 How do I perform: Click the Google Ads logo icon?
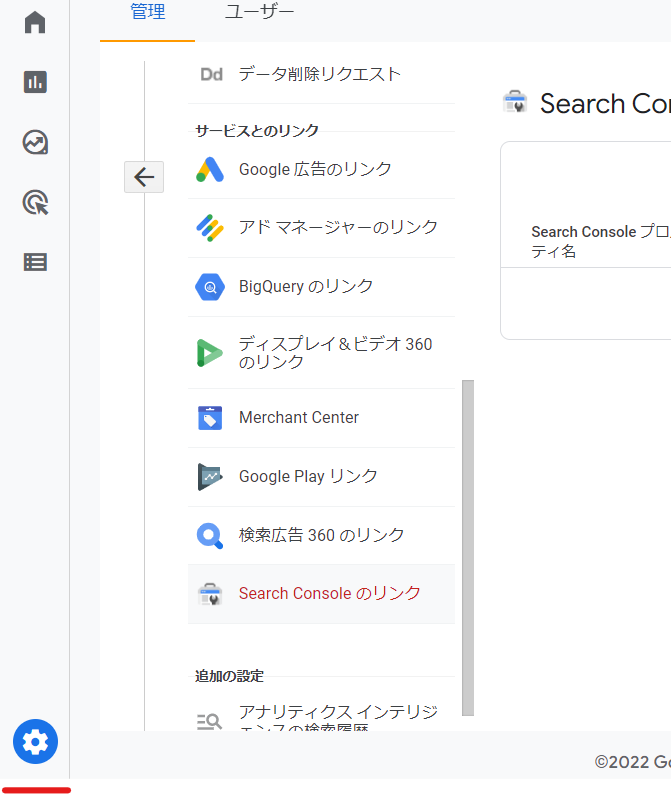coord(210,169)
